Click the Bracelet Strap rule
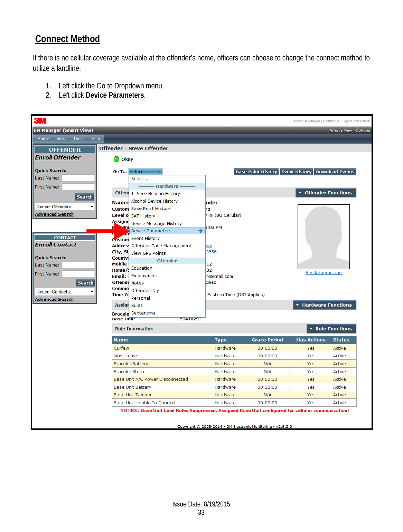 (234, 371)
